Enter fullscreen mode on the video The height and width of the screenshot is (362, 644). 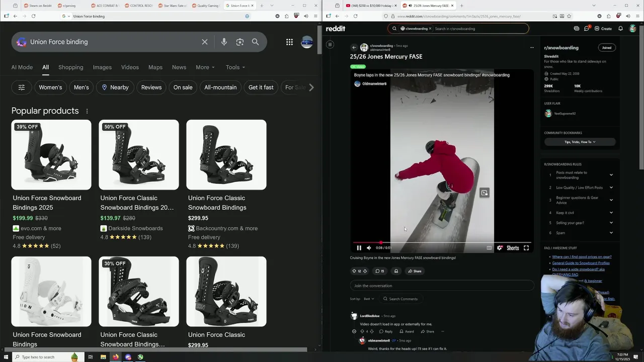(x=526, y=248)
